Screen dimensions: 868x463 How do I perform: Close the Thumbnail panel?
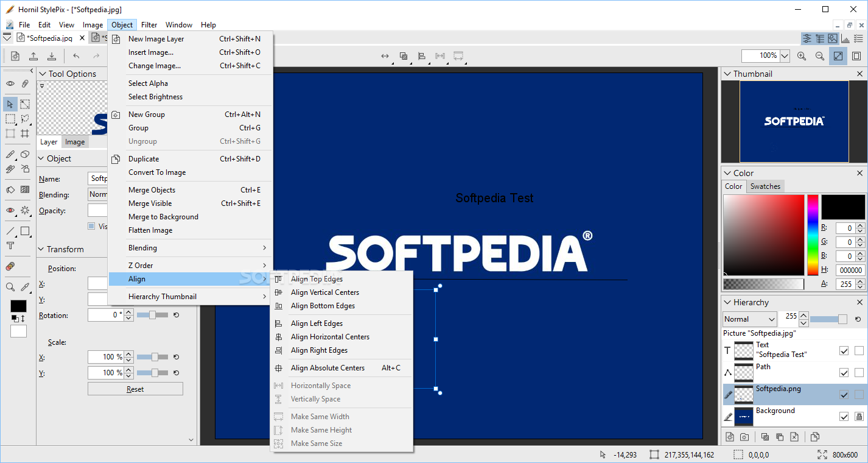(860, 74)
